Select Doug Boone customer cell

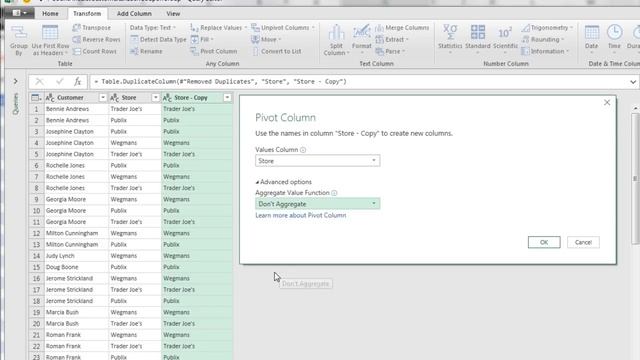click(x=76, y=267)
